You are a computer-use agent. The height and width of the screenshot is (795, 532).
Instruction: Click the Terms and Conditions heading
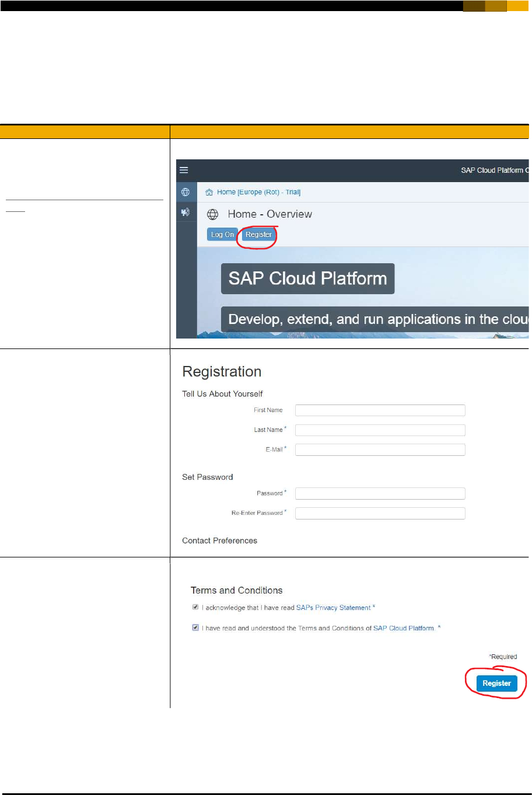click(x=236, y=590)
